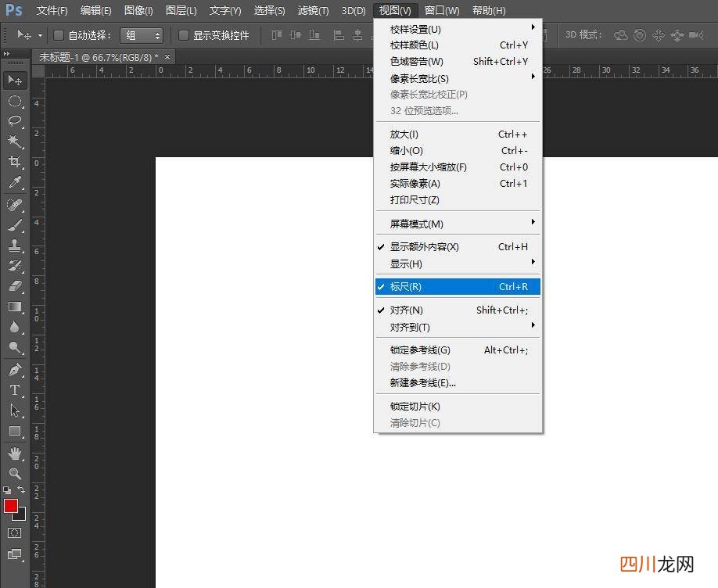Expand the 像素长宽比(S) submenu
The image size is (718, 588).
click(x=458, y=78)
